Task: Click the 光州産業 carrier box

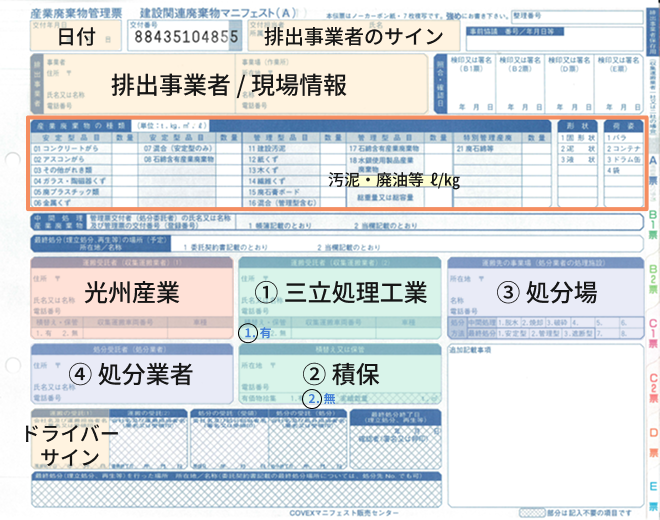Action: click(132, 298)
